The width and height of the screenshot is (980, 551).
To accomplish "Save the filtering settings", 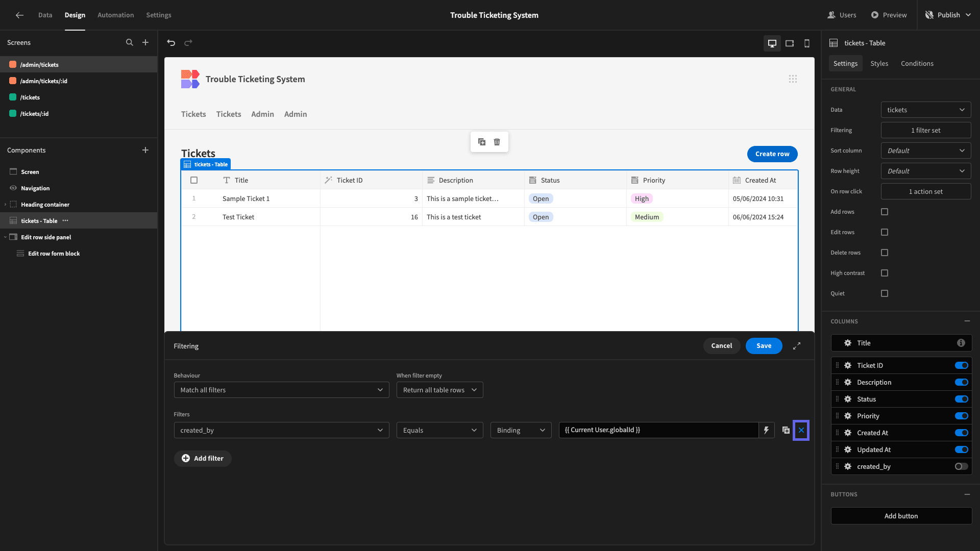I will coord(764,346).
